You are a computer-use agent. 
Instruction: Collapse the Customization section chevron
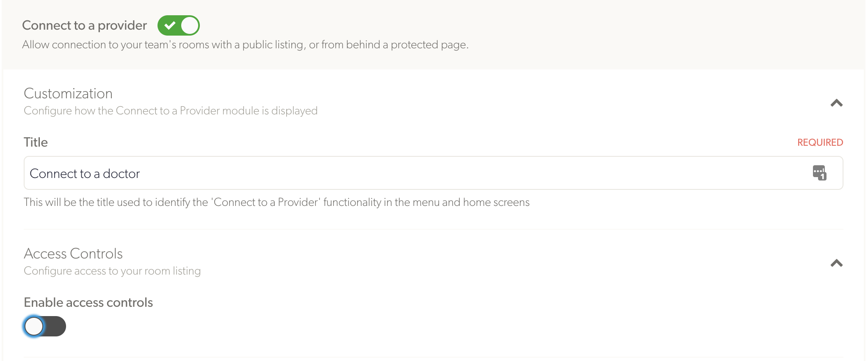point(836,103)
